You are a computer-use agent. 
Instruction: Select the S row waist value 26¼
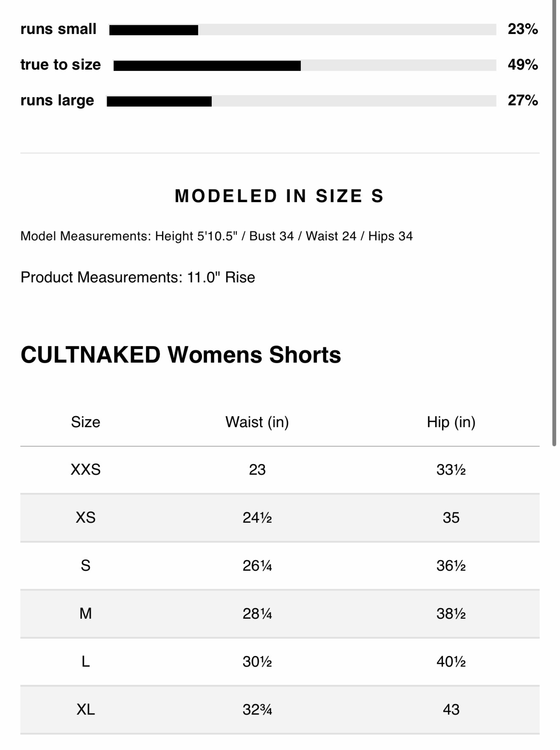pos(257,566)
